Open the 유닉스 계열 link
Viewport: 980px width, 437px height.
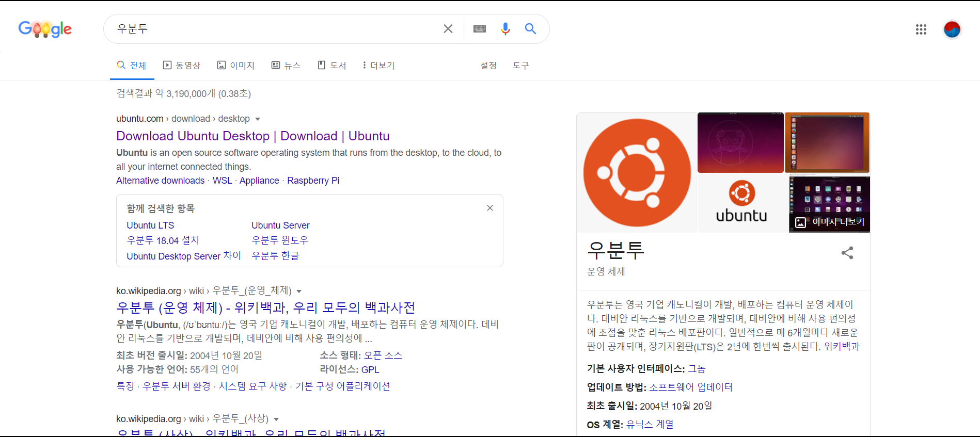coord(650,425)
